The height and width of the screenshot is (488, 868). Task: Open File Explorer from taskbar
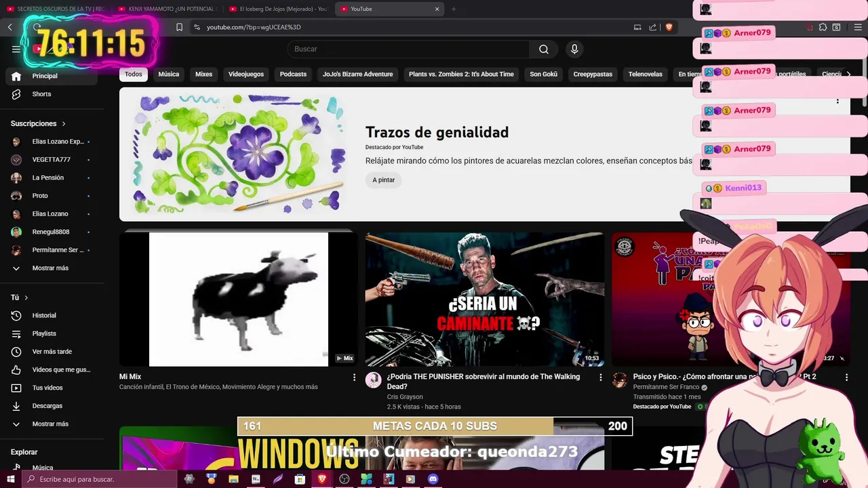(233, 479)
